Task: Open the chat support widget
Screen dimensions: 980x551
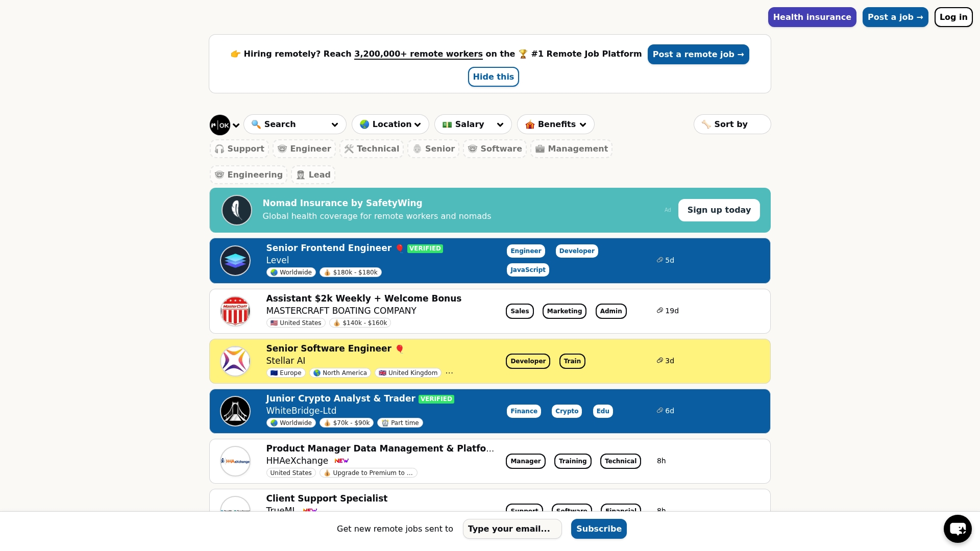Action: coord(957,529)
